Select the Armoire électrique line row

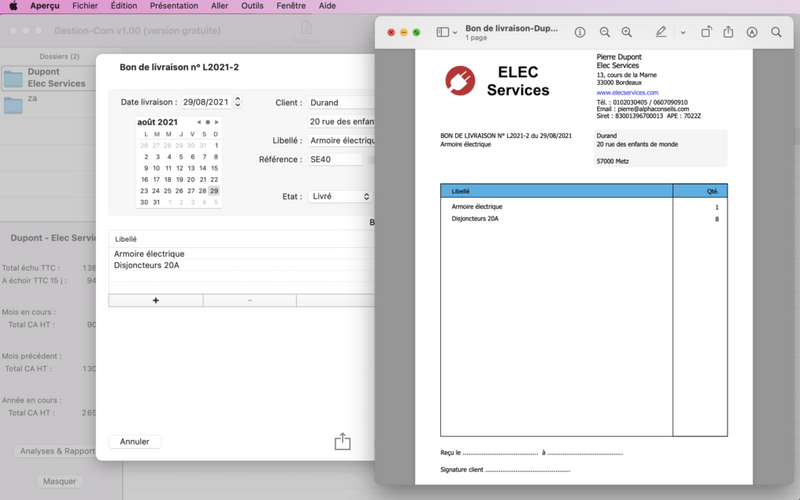pos(242,254)
